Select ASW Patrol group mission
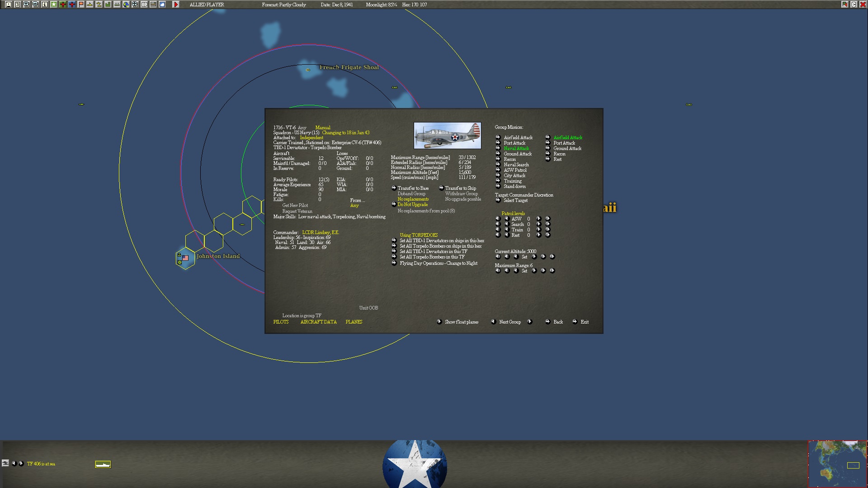The image size is (868, 488). pos(515,170)
